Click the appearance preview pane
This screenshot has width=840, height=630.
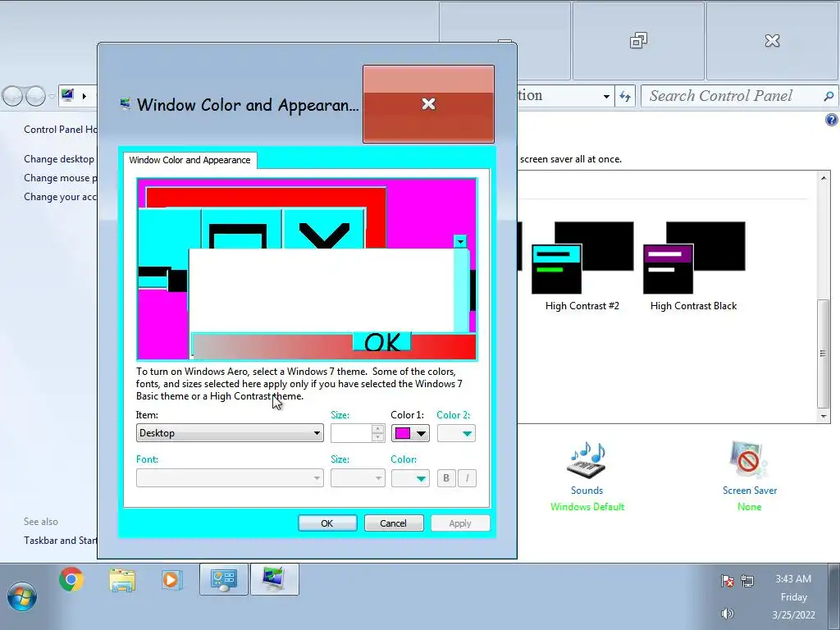coord(307,269)
